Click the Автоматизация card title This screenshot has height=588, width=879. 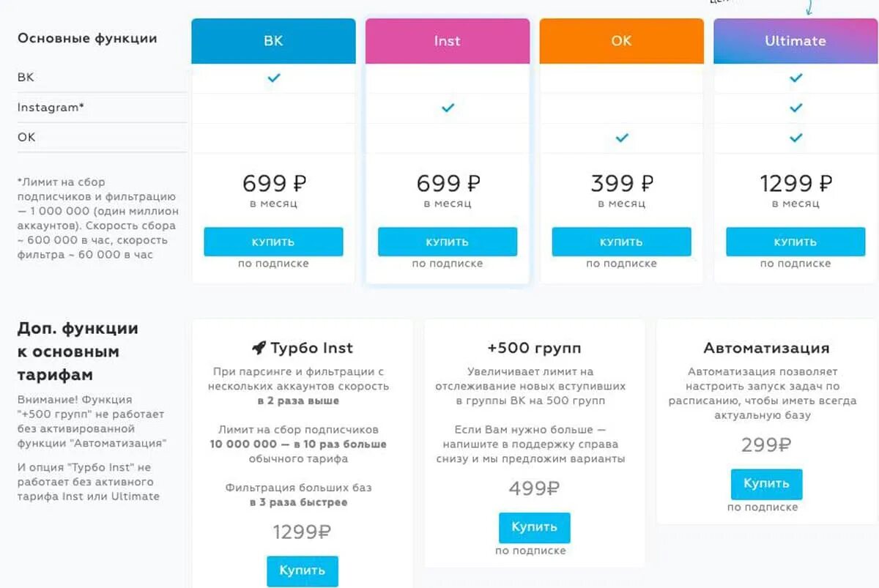coord(767,348)
